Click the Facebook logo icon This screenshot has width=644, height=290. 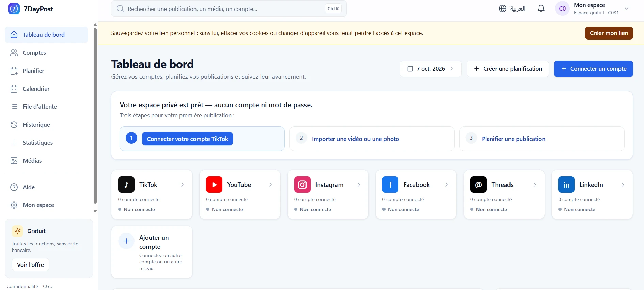click(390, 184)
